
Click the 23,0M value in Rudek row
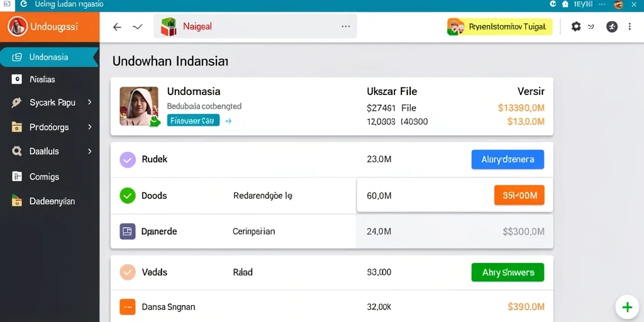point(379,159)
